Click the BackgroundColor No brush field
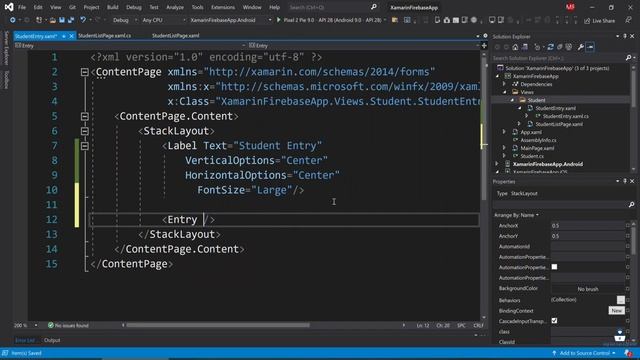Viewport: 640px width, 360px height. tap(588, 289)
